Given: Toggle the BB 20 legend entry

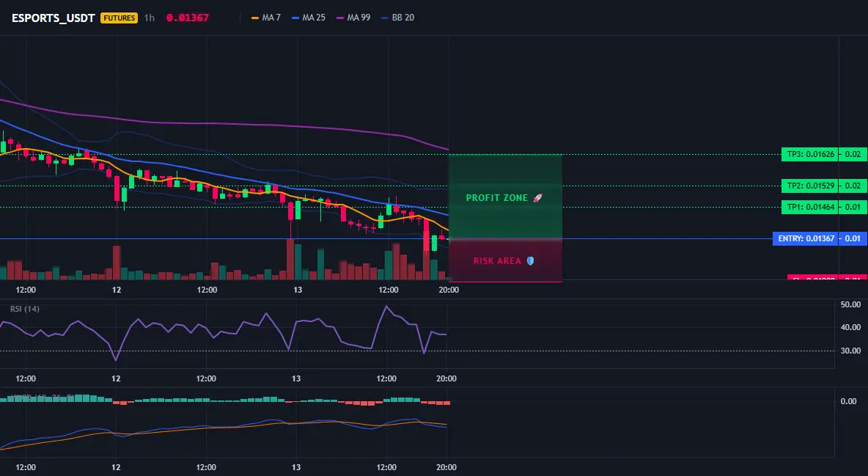Looking at the screenshot, I should [398, 18].
